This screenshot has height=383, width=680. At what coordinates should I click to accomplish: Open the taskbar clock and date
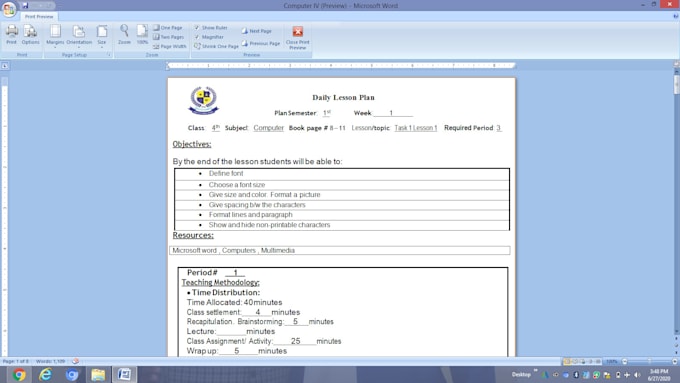pos(659,375)
